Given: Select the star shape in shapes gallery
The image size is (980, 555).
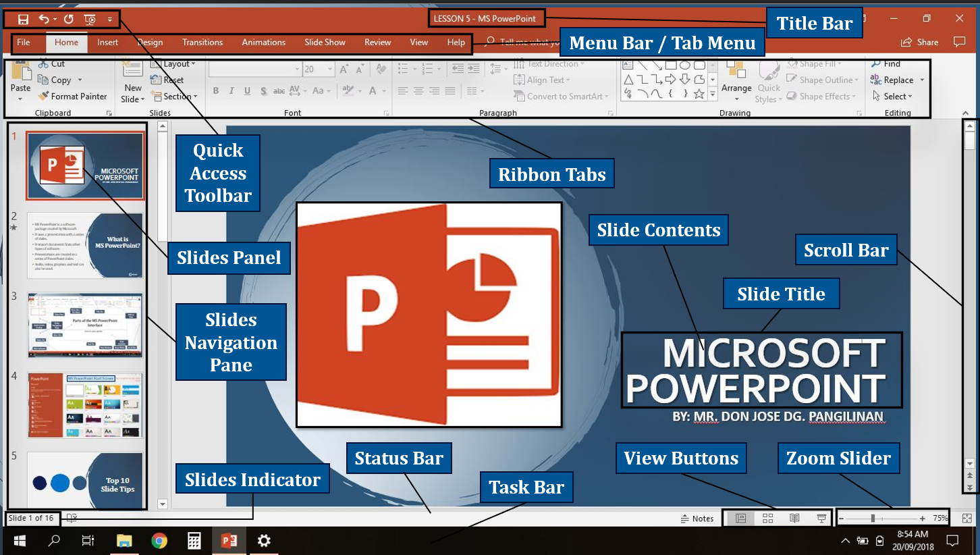Looking at the screenshot, I should [x=699, y=94].
